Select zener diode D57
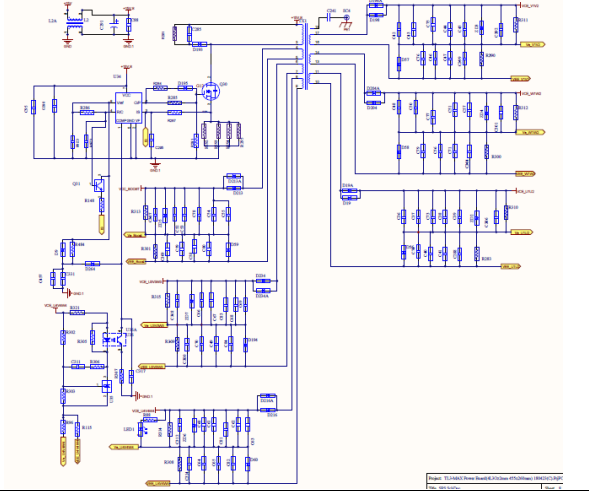Image resolution: width=589 pixels, height=493 pixels. pos(399,64)
